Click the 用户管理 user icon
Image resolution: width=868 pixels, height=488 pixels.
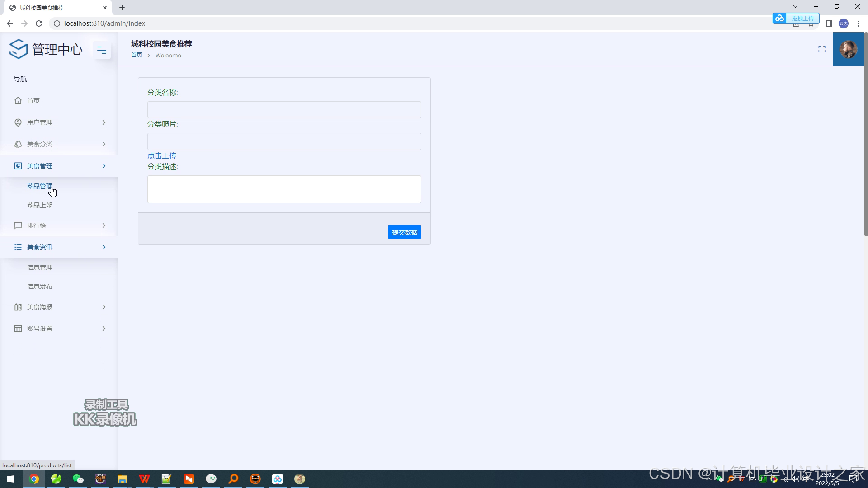coord(18,122)
